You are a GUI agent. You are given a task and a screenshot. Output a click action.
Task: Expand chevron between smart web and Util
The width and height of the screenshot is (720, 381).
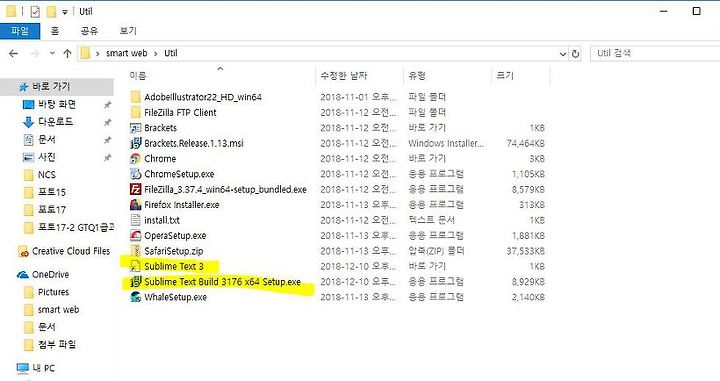[156, 53]
